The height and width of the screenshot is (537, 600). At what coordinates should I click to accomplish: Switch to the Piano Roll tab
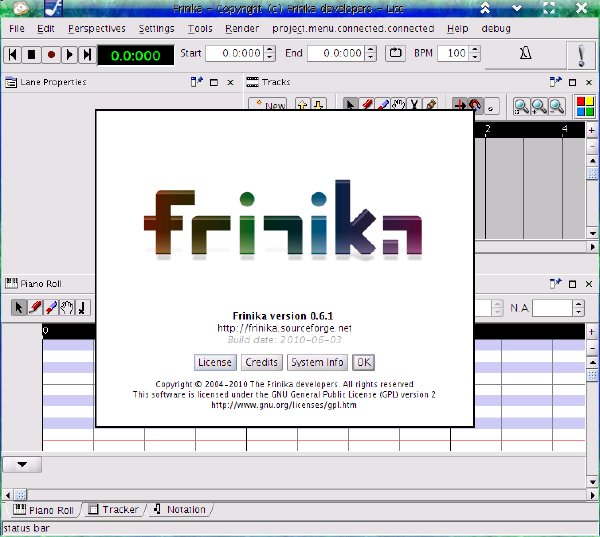44,510
